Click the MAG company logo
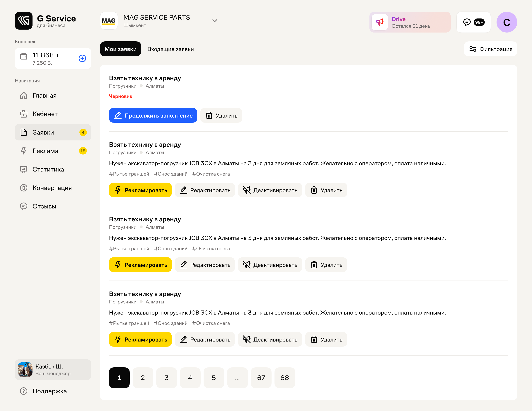This screenshot has width=532, height=411. [109, 21]
